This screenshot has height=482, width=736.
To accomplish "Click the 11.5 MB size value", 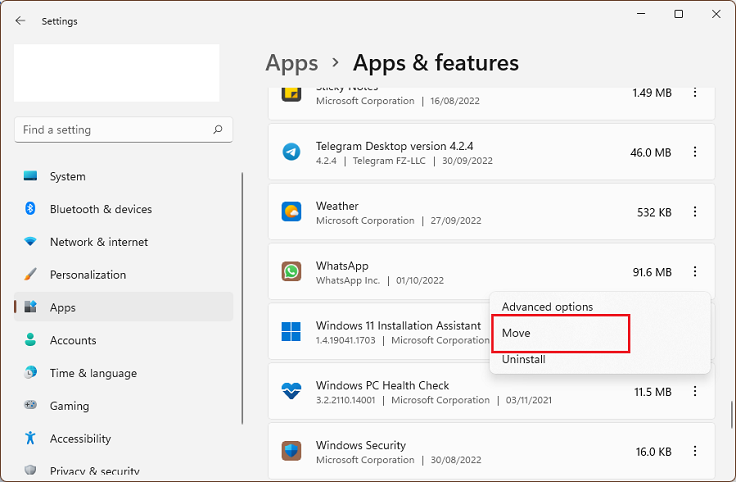I will [x=653, y=392].
